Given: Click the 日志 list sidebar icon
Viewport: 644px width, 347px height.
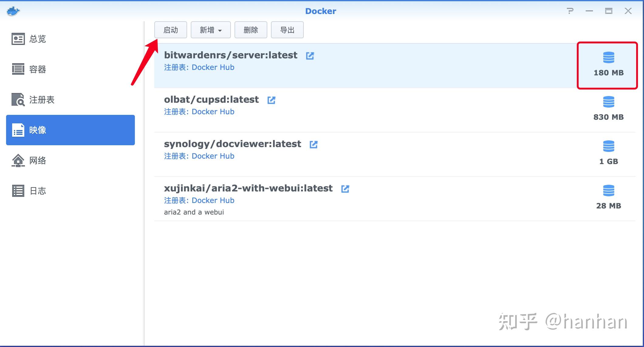Looking at the screenshot, I should (18, 191).
